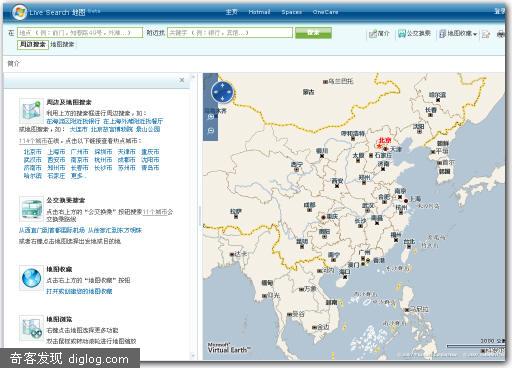The width and height of the screenshot is (512, 368).
Task: Open OneCare from the top bar
Action: click(x=325, y=12)
